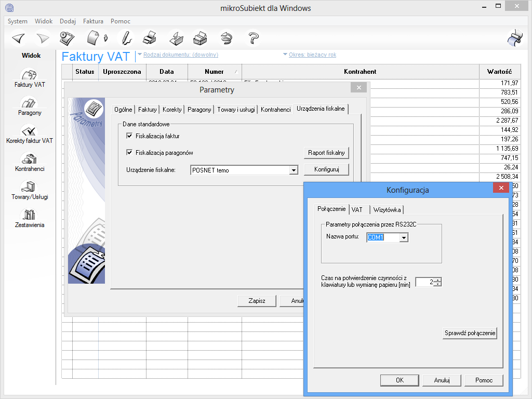Click the question mark help icon
Viewport: 532px width, 399px height.
point(254,38)
